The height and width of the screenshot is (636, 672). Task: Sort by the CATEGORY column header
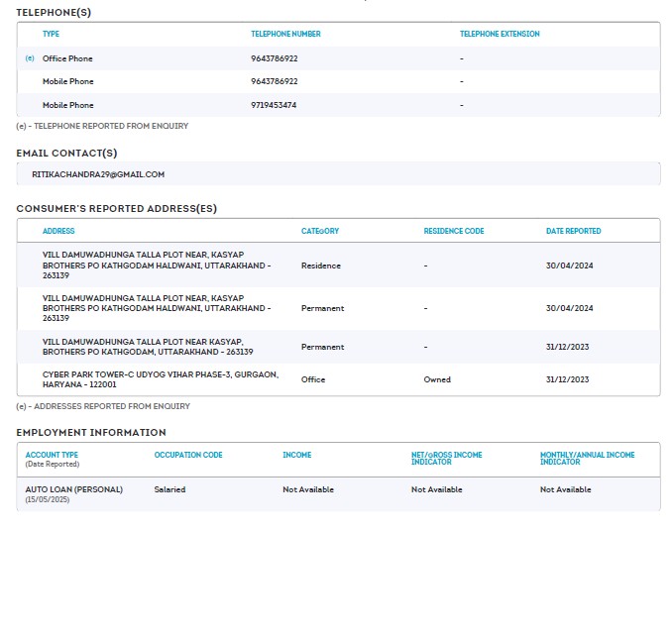tap(320, 231)
